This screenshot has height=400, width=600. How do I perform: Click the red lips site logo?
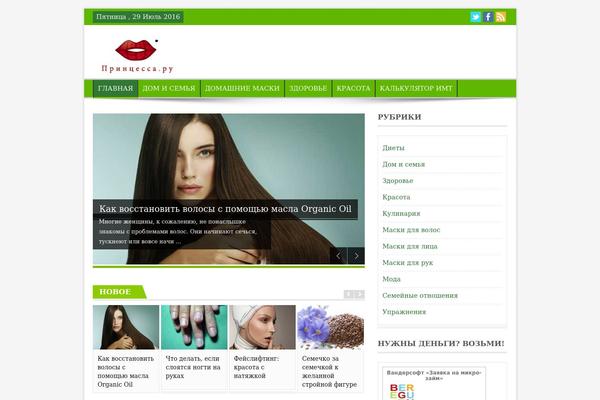click(x=137, y=50)
